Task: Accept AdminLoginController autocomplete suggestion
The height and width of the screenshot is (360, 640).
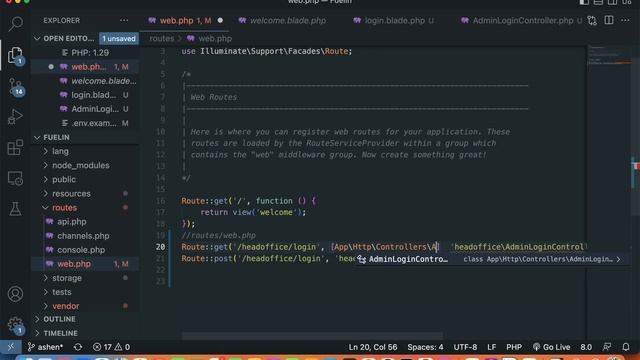Action: [492, 259]
